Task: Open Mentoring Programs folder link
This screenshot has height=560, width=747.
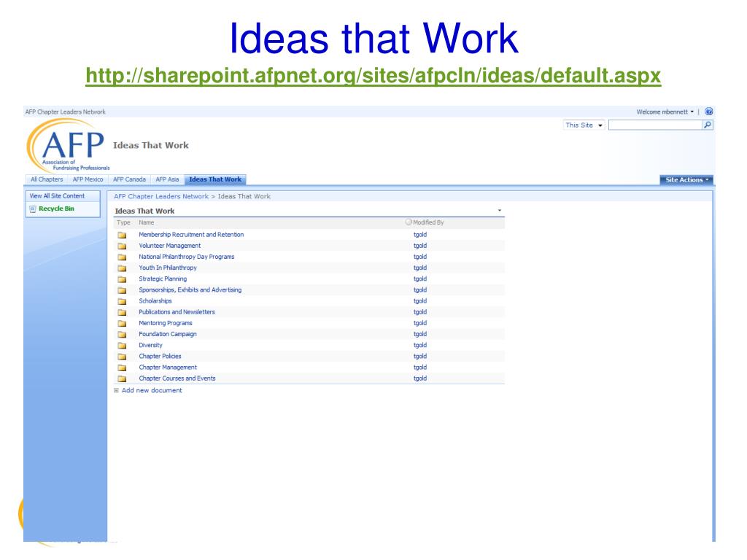Action: [166, 323]
